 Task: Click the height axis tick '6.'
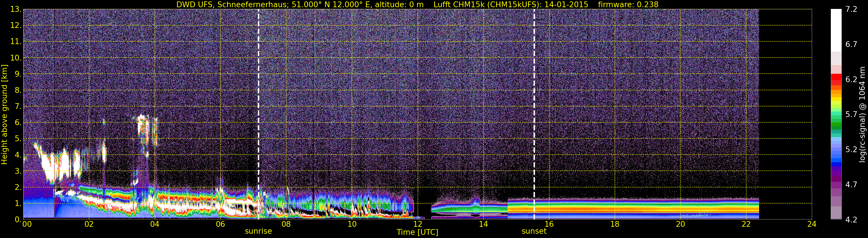18,122
